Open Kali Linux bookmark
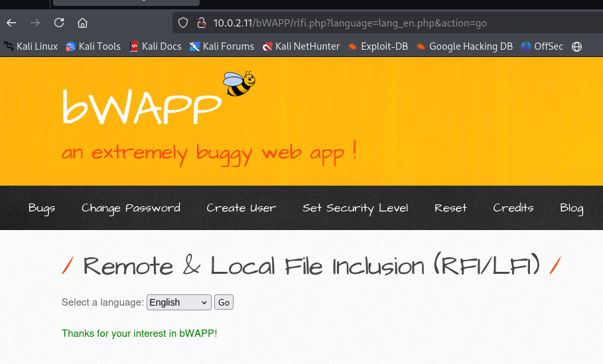The image size is (603, 364). (31, 46)
